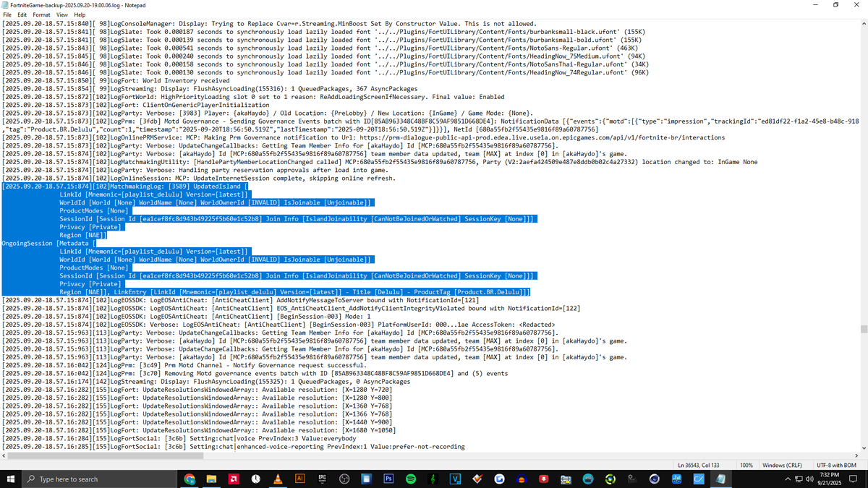Click the 'Ln 36543, Col 133' status entry

pyautogui.click(x=699, y=464)
